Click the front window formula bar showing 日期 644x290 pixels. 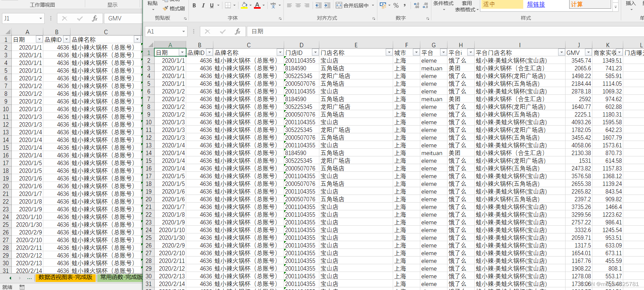[x=445, y=31]
